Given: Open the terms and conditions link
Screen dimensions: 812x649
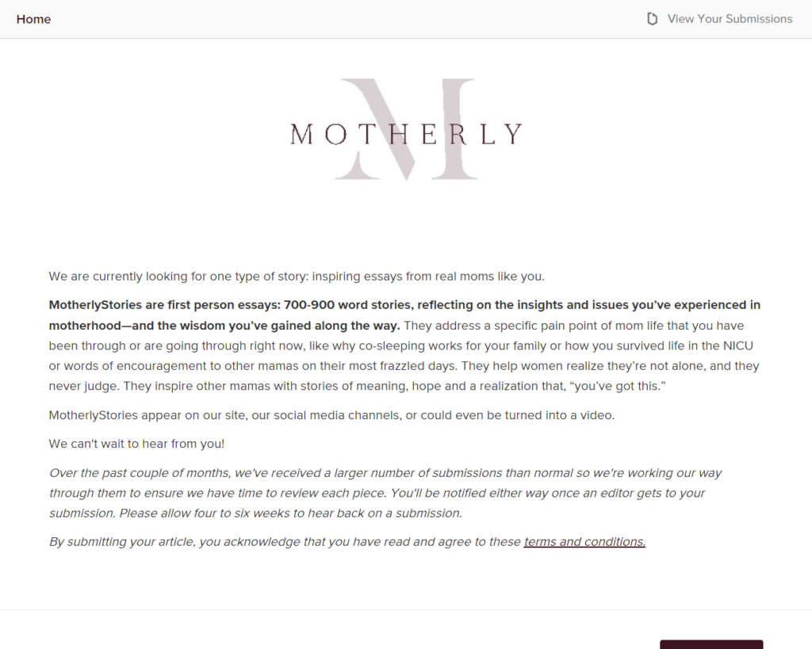Looking at the screenshot, I should [x=584, y=542].
